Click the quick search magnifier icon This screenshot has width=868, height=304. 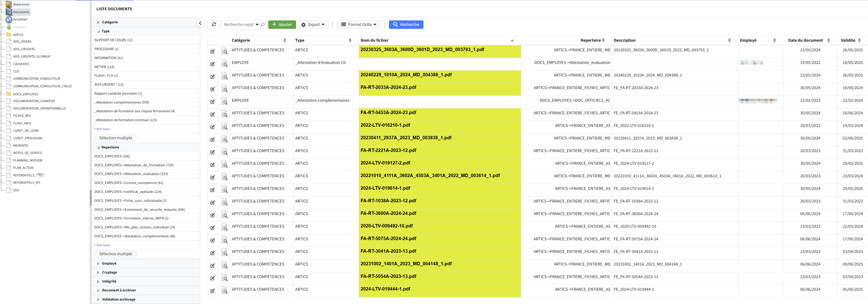pos(263,24)
